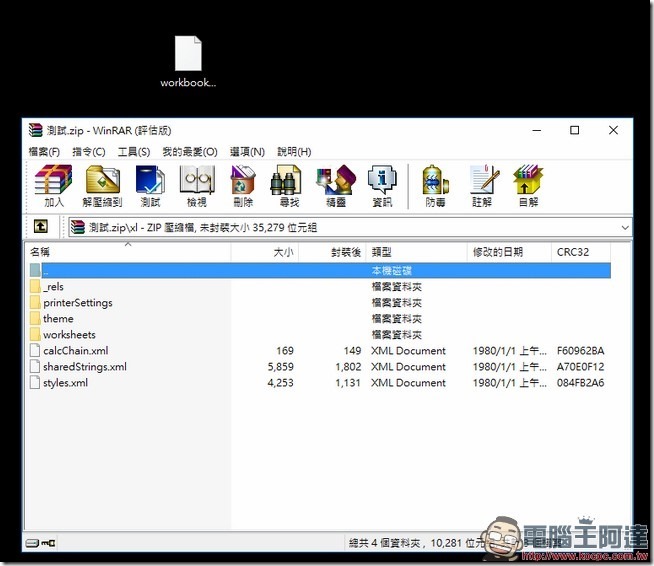The image size is (654, 566).
Task: Select the _rels folder name
Action: [53, 287]
